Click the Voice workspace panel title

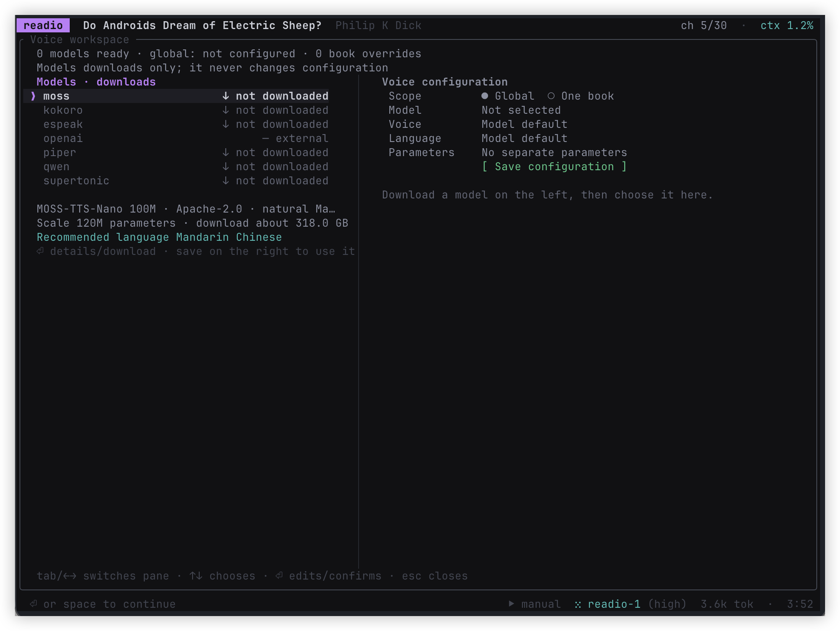pyautogui.click(x=79, y=39)
